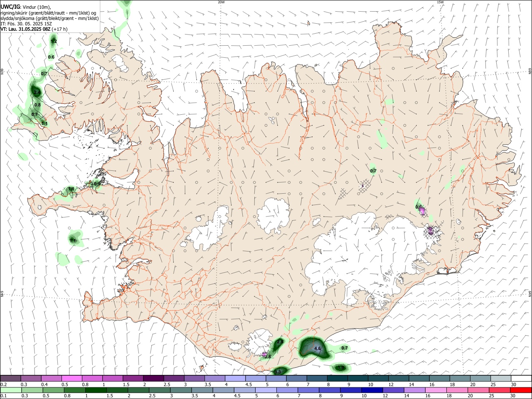The image size is (532, 399).
Task: Select the dark teal swatch between 8 and 9
Action: click(337, 378)
